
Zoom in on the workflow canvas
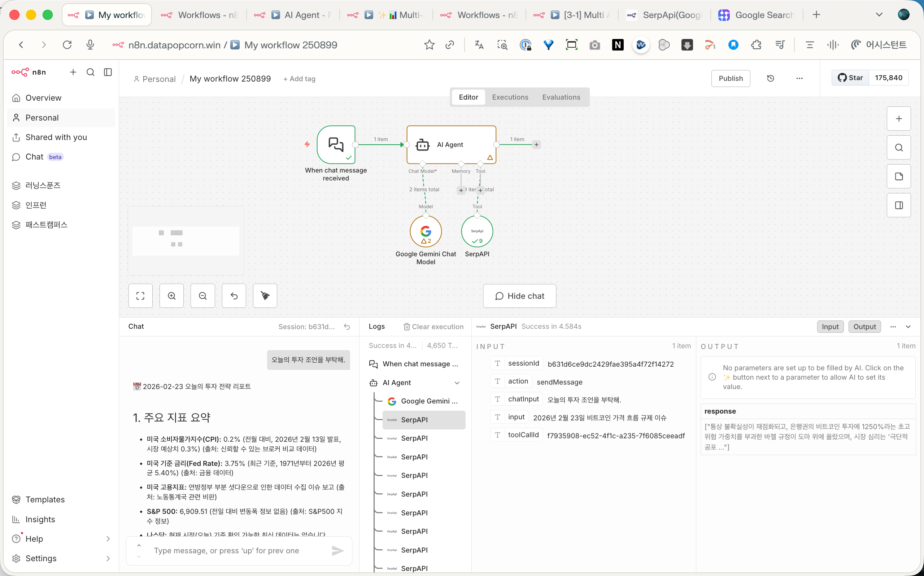[x=171, y=296]
